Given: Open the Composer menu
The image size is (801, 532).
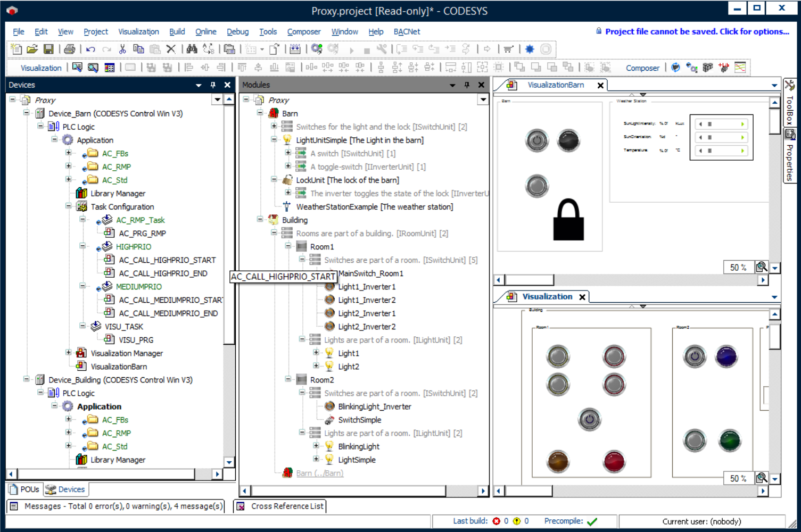Looking at the screenshot, I should pyautogui.click(x=303, y=32).
